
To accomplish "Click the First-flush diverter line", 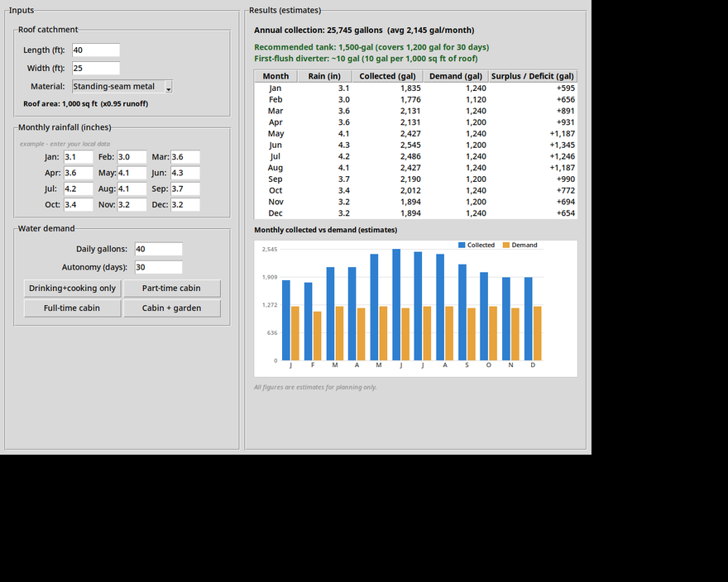I will pos(366,59).
